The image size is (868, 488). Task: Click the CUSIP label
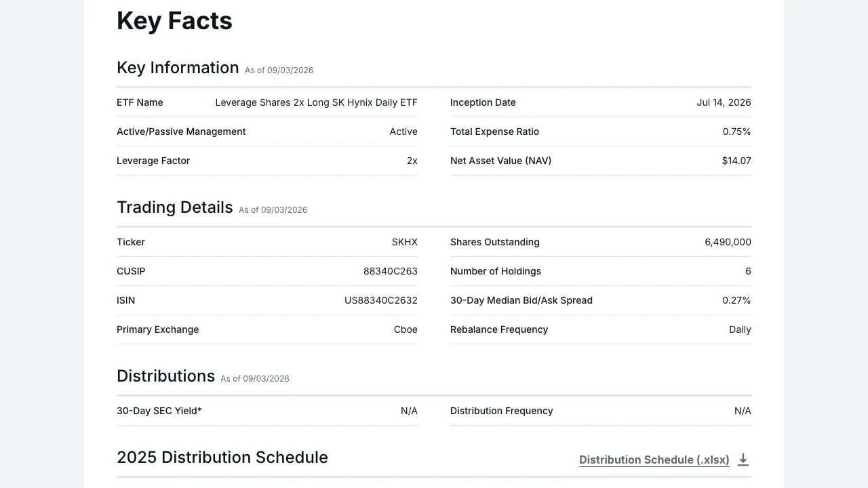click(131, 271)
